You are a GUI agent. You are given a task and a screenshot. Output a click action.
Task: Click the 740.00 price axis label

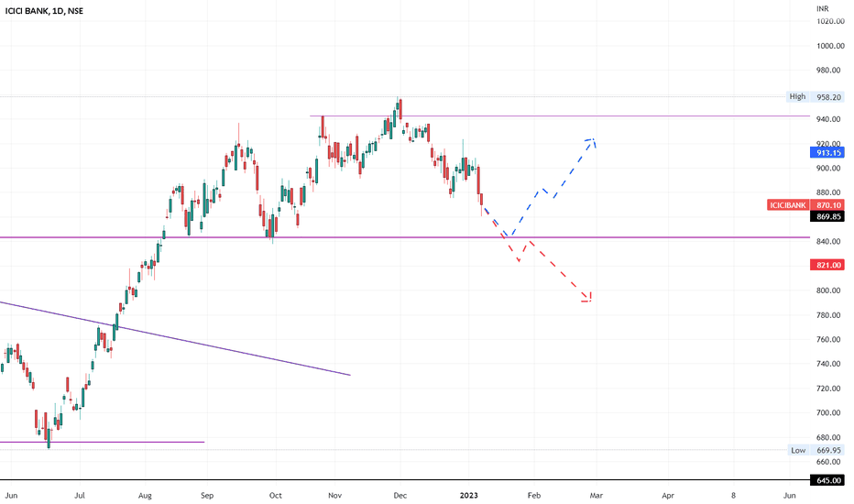pyautogui.click(x=830, y=364)
